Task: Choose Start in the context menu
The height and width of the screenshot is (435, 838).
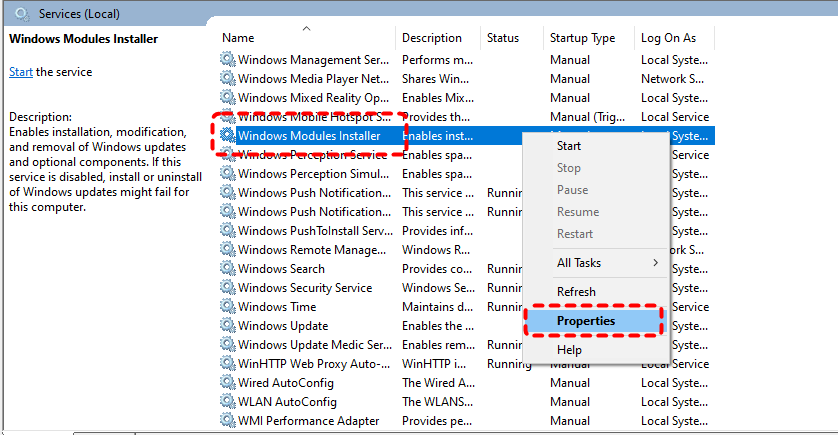Action: [x=569, y=146]
